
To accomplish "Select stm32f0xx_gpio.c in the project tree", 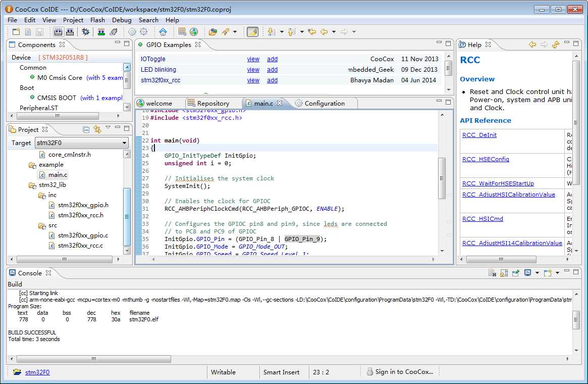I will tap(83, 235).
